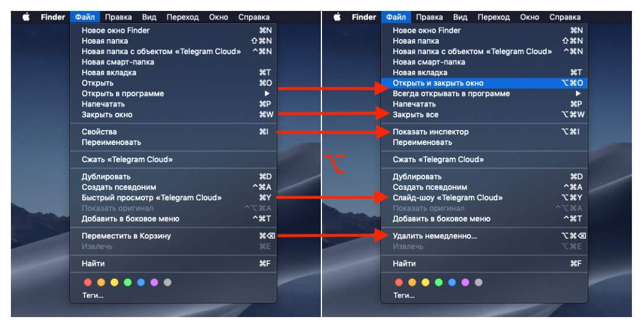
Task: Open the «Правка» menu in the left menu bar
Action: [118, 17]
